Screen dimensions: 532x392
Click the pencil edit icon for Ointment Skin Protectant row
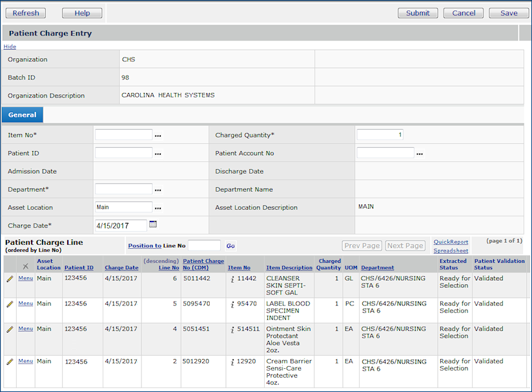pyautogui.click(x=10, y=329)
